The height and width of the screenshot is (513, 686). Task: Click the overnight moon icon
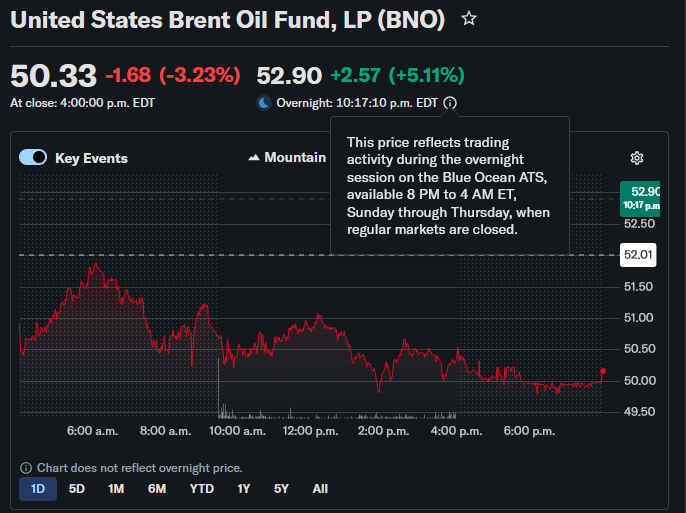tap(264, 103)
